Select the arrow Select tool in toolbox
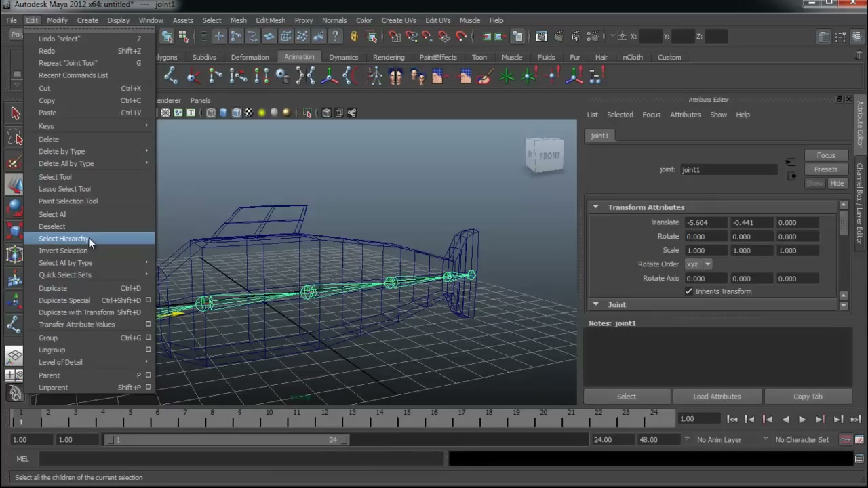 click(14, 113)
